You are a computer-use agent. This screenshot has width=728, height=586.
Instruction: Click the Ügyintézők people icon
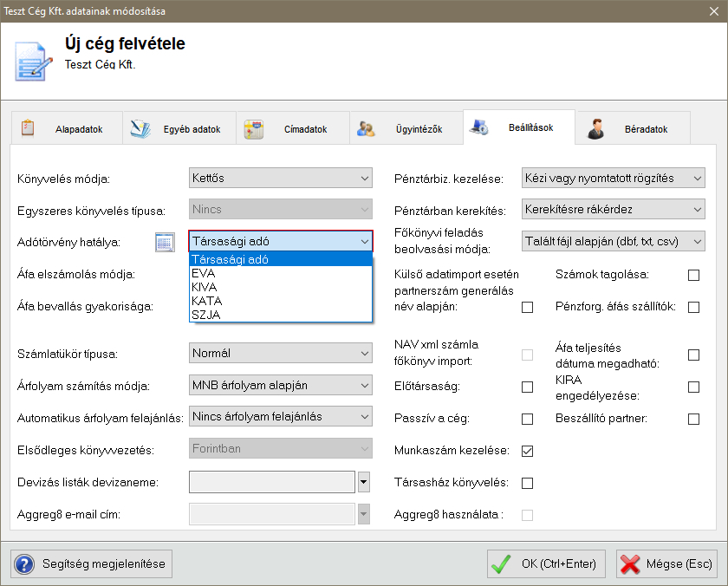tap(366, 129)
